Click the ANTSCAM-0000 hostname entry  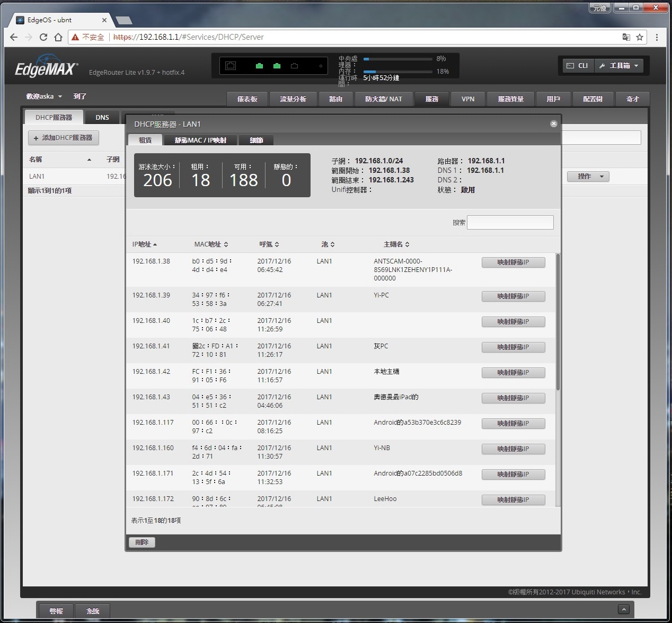coord(413,270)
